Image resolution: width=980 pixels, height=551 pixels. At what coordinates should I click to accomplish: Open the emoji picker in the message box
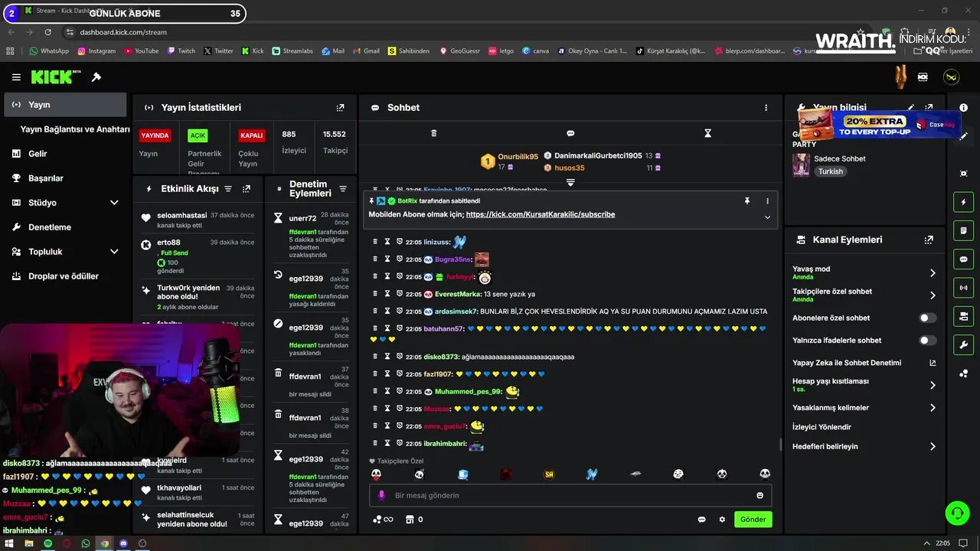point(759,495)
